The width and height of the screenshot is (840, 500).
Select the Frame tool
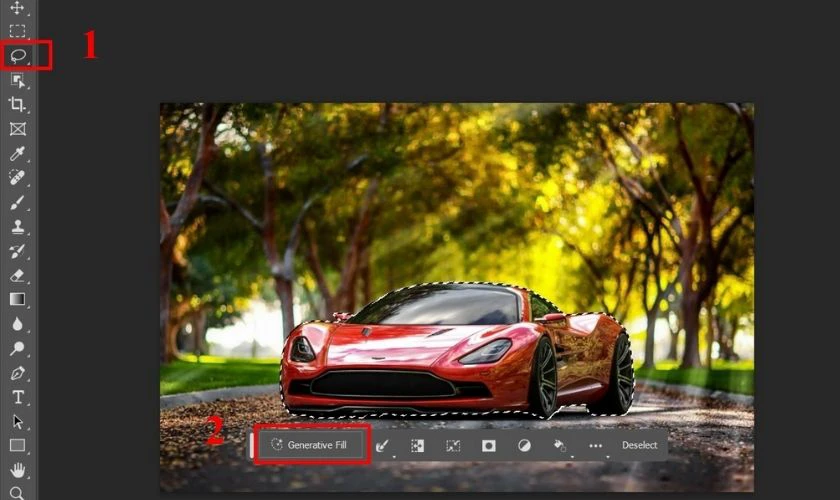[x=18, y=129]
